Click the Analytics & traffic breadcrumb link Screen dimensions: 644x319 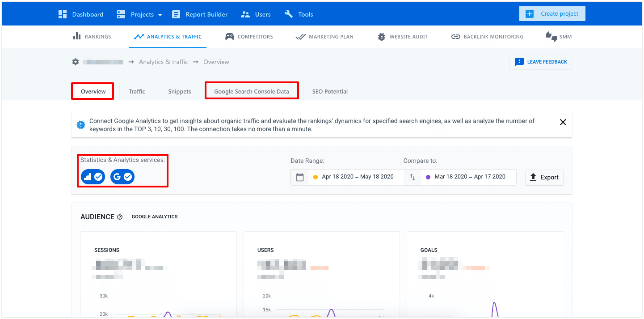pos(164,62)
